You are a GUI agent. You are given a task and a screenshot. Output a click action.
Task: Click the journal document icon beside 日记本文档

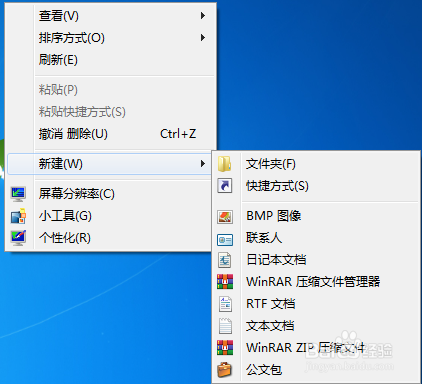click(225, 260)
